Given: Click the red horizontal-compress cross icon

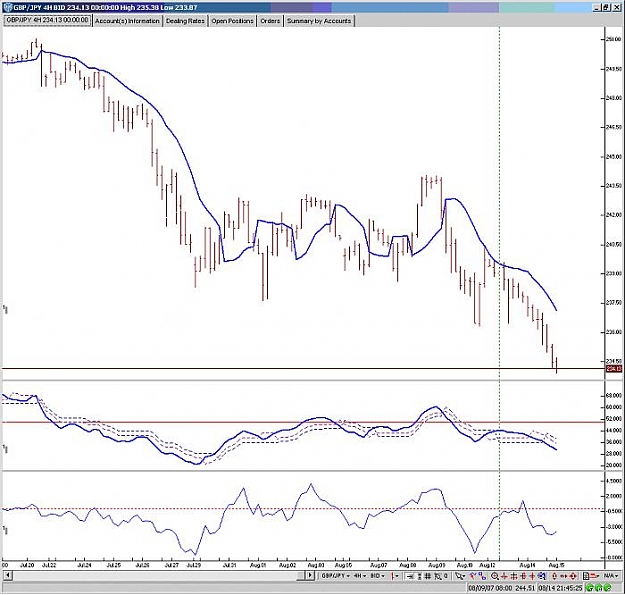Looking at the screenshot, I should [504, 576].
